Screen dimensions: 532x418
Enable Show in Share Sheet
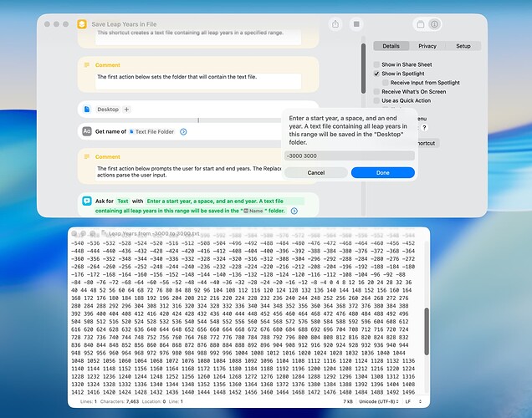pyautogui.click(x=376, y=64)
